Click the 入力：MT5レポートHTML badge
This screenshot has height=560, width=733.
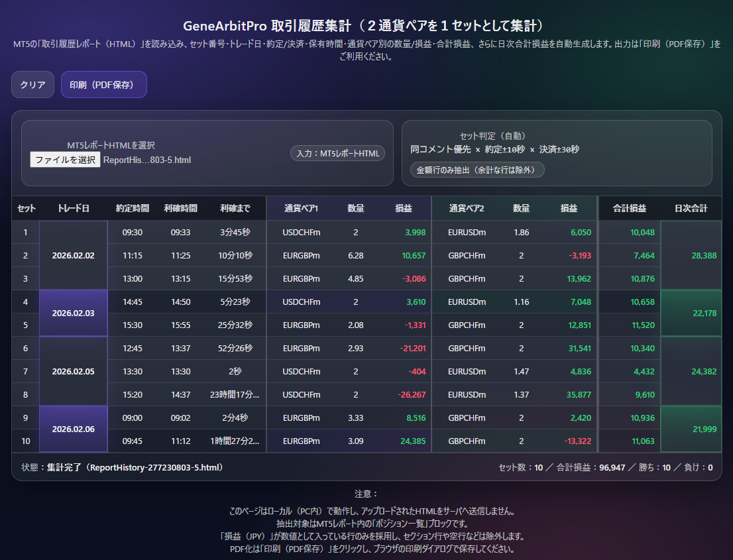[337, 154]
